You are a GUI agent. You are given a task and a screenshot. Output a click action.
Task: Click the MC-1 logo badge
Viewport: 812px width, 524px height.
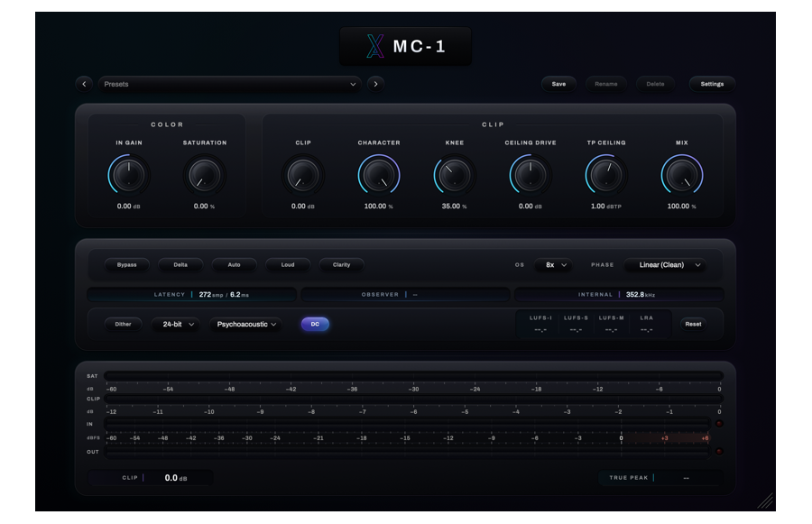(405, 46)
